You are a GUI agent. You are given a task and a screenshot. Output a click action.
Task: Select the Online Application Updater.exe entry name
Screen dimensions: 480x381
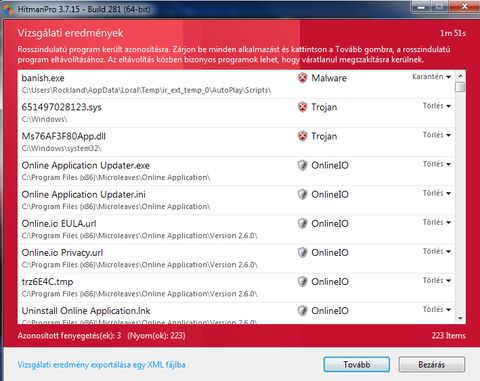point(86,165)
